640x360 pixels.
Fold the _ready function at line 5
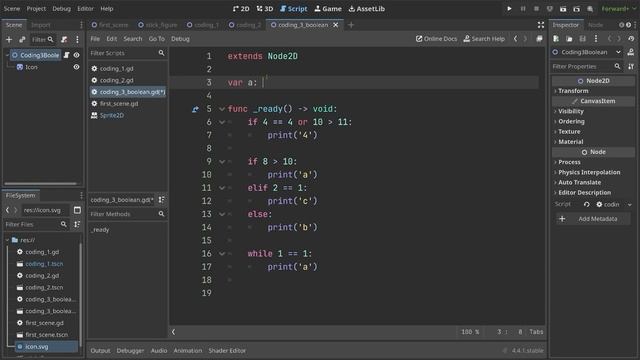click(222, 109)
